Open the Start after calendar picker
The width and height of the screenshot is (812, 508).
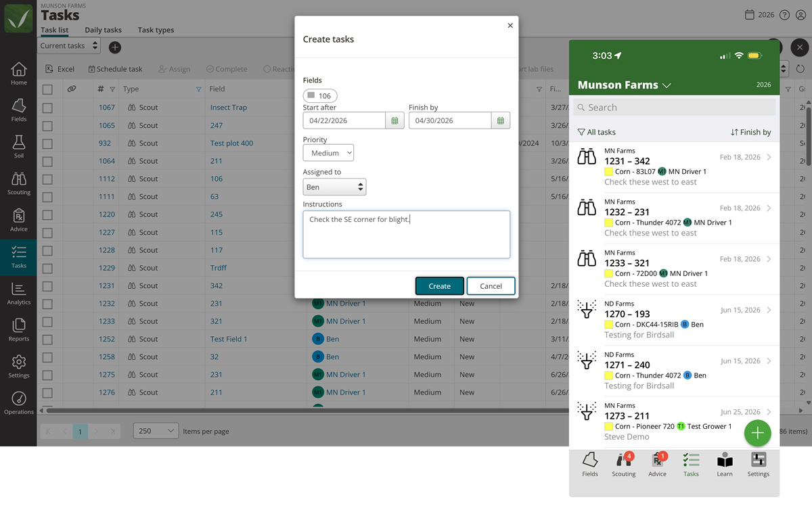coord(395,120)
